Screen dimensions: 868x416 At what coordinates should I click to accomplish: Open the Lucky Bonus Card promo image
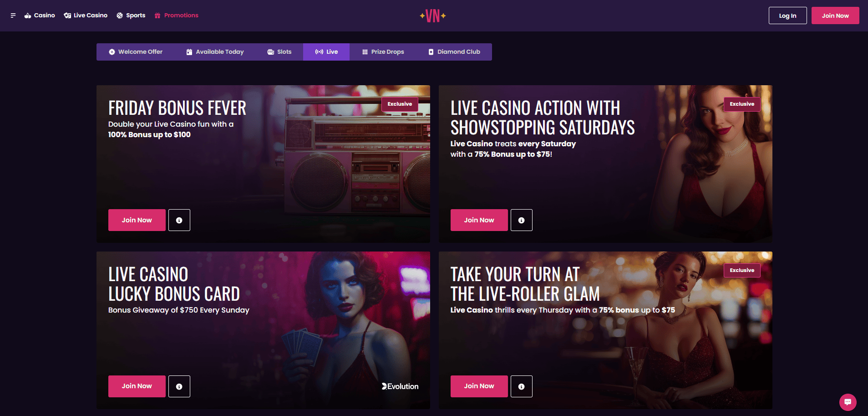pyautogui.click(x=263, y=330)
